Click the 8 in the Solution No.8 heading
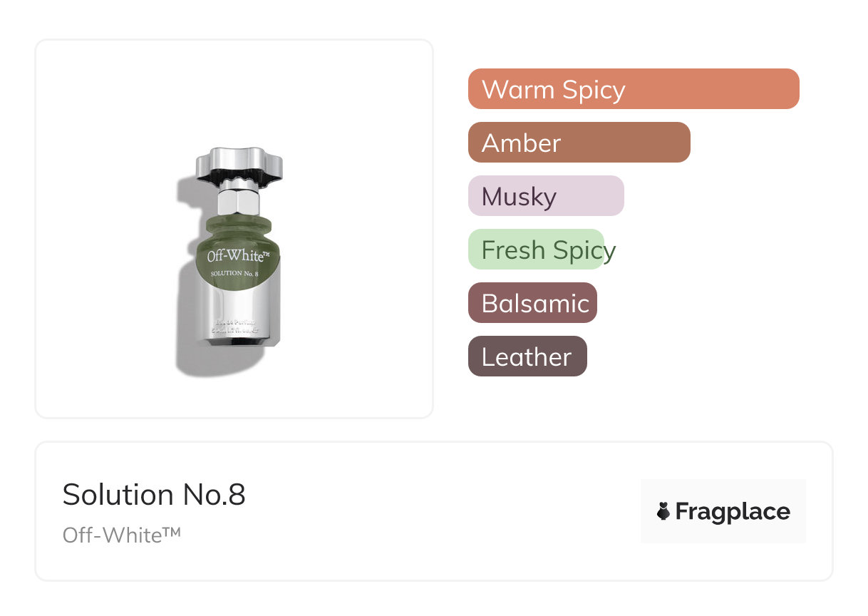 [x=237, y=495]
